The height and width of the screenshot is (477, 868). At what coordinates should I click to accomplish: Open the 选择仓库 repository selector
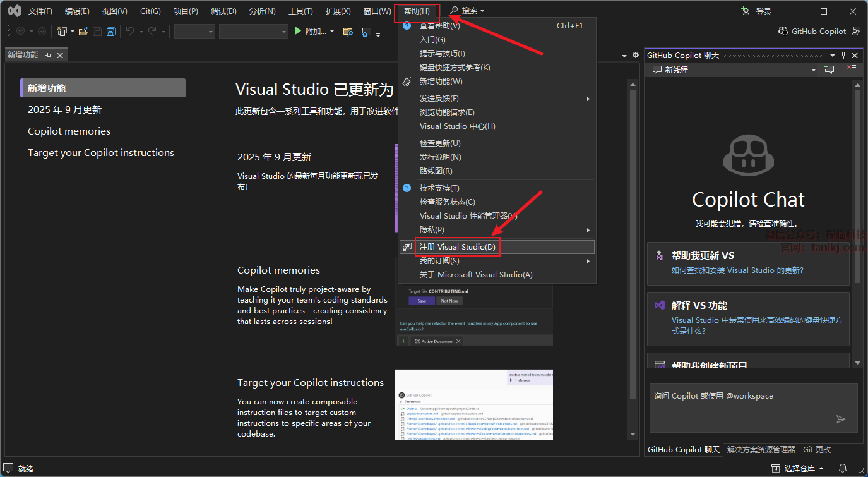pos(798,468)
